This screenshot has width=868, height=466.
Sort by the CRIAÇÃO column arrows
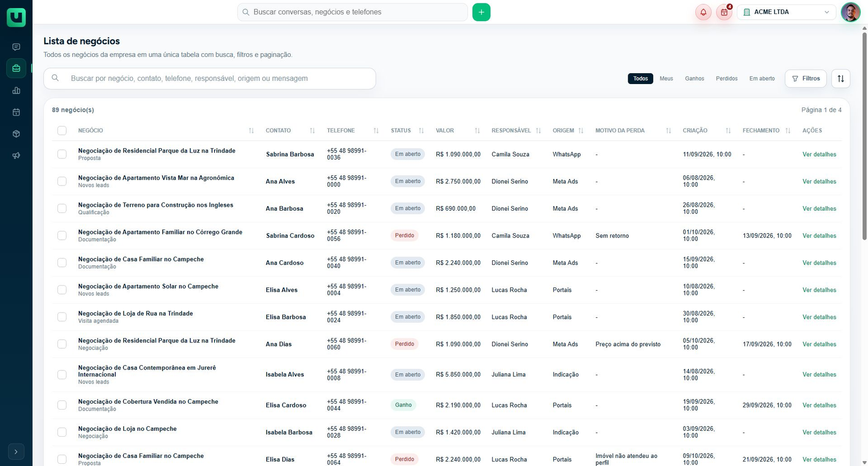click(728, 131)
